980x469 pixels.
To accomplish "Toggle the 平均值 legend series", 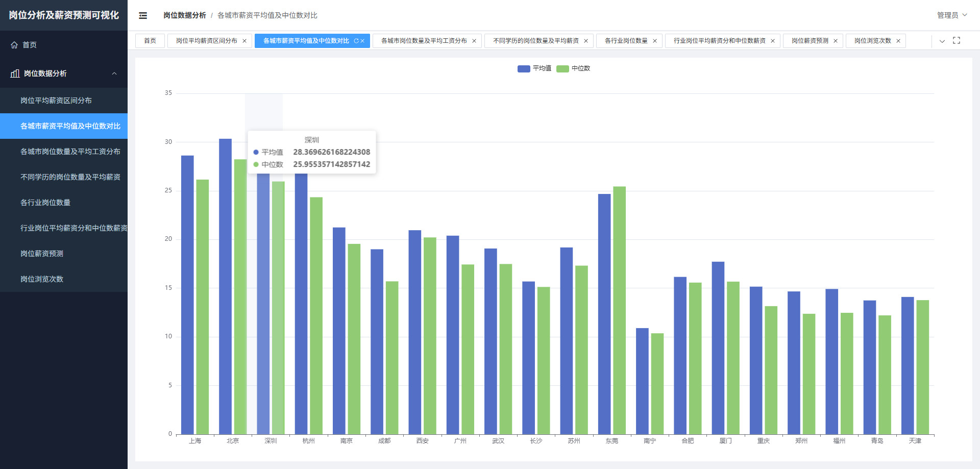I will coord(534,68).
